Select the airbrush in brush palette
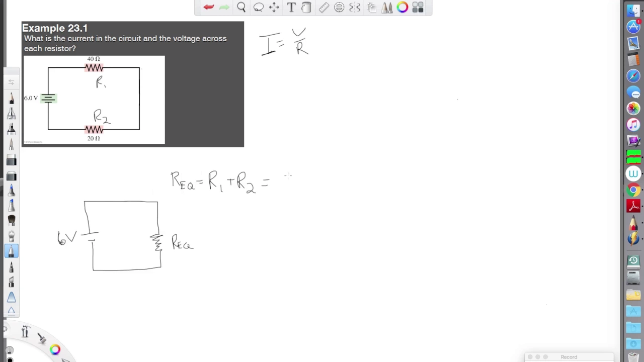Image resolution: width=644 pixels, height=362 pixels. (x=11, y=114)
